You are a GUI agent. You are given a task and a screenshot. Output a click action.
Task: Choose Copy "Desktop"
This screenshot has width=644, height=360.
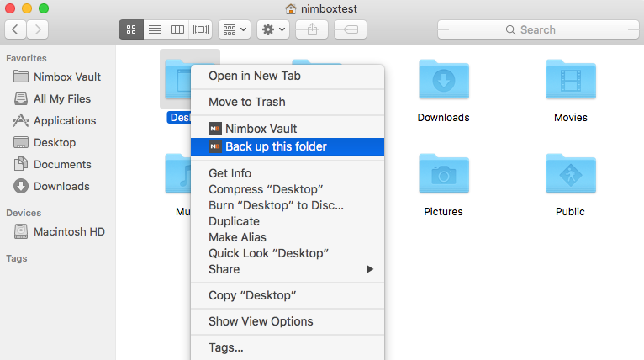(288, 295)
